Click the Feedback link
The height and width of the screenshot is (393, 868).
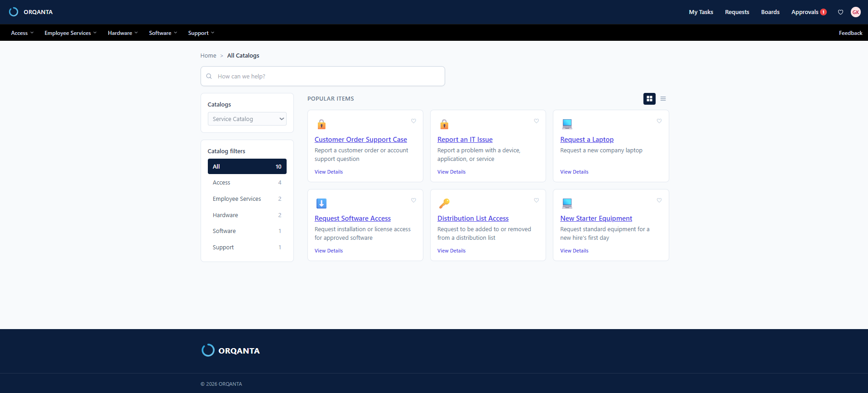click(x=850, y=33)
